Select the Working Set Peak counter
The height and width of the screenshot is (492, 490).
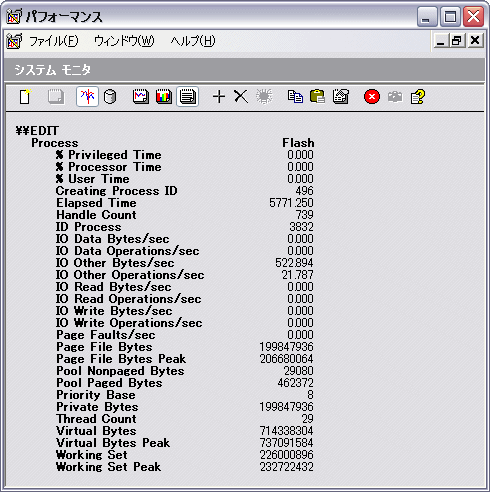(x=185, y=467)
